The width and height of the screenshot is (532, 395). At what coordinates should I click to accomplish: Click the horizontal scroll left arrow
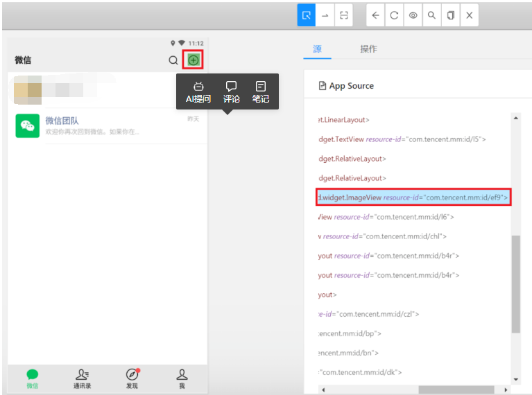[x=323, y=390]
